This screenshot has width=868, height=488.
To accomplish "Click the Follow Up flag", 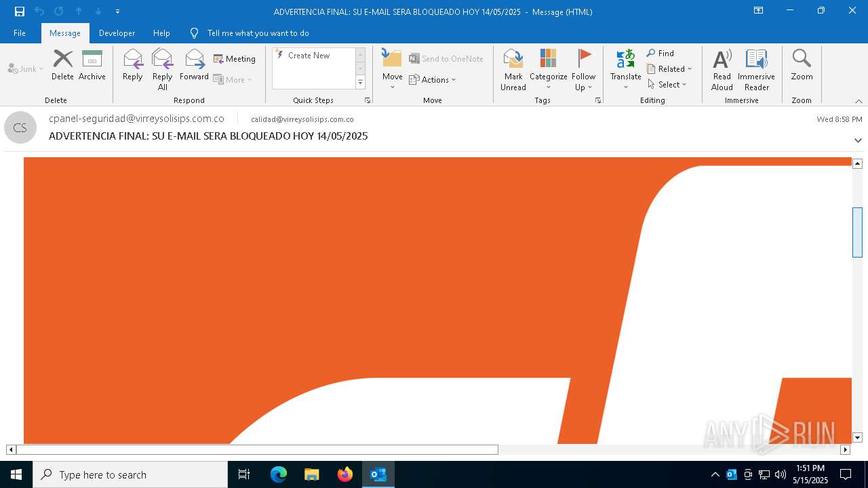I will (x=583, y=70).
